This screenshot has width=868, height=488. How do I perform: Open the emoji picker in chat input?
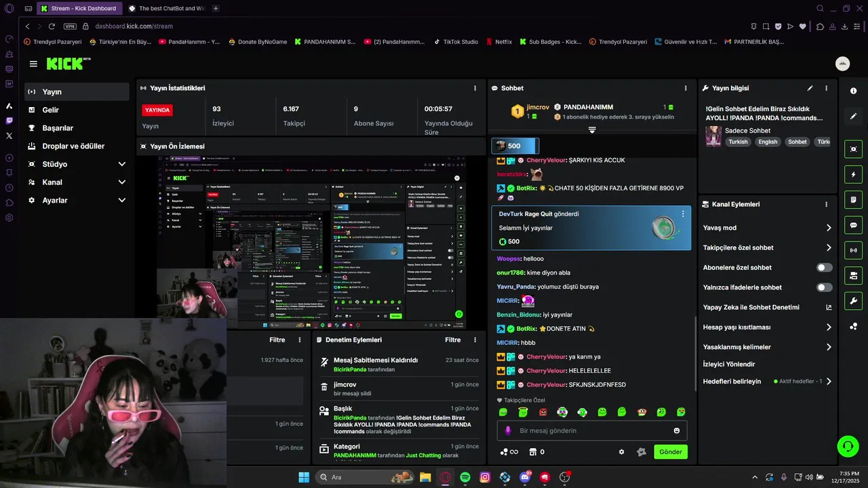pos(677,430)
